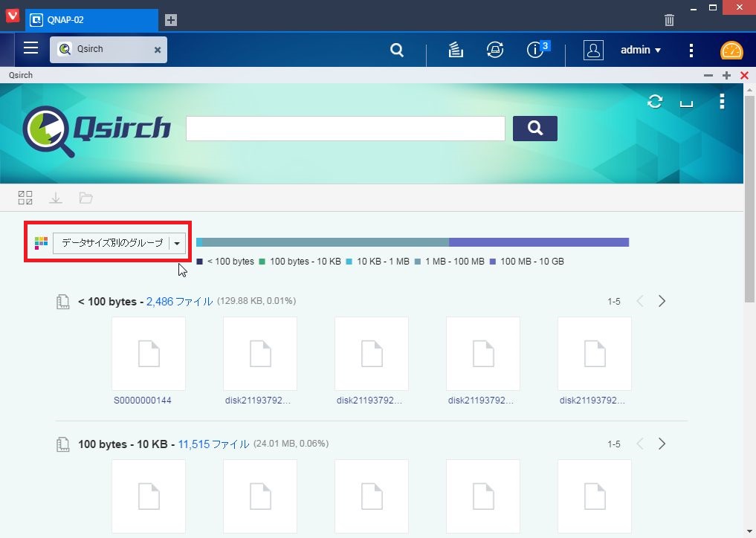Open a new browser tab

pyautogui.click(x=171, y=20)
